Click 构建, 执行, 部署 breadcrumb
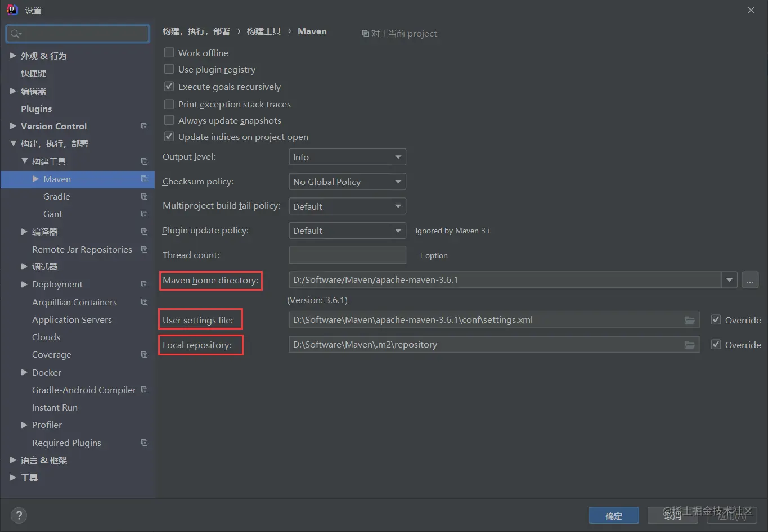 (x=196, y=31)
